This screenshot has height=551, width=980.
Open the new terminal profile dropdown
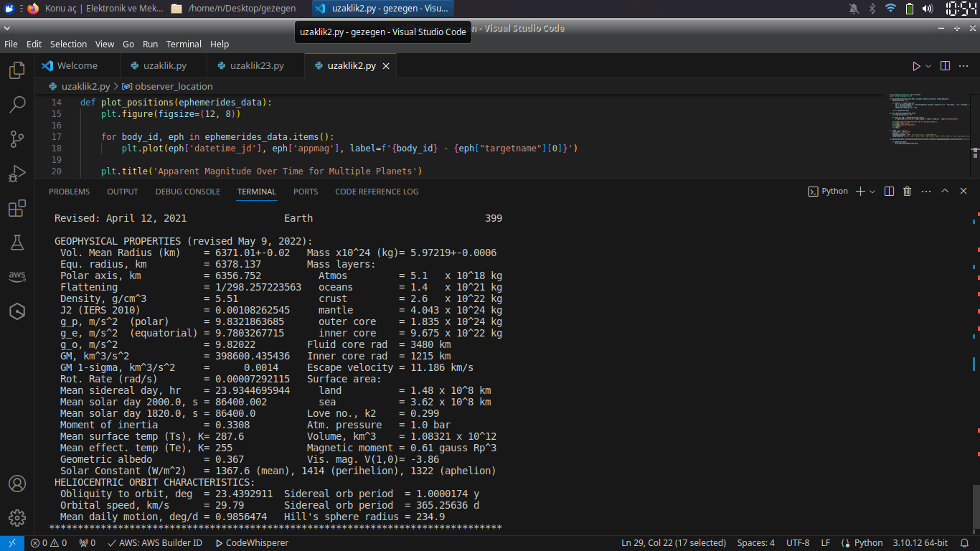tap(872, 192)
